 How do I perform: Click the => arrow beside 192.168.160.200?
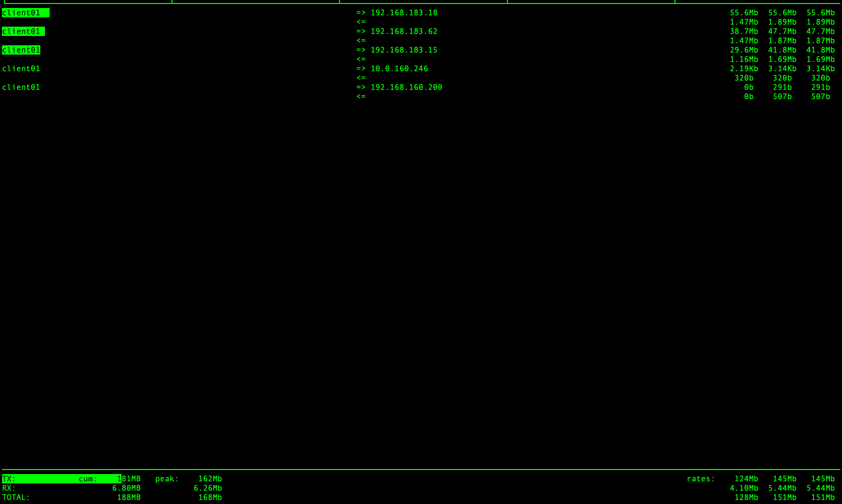click(361, 88)
